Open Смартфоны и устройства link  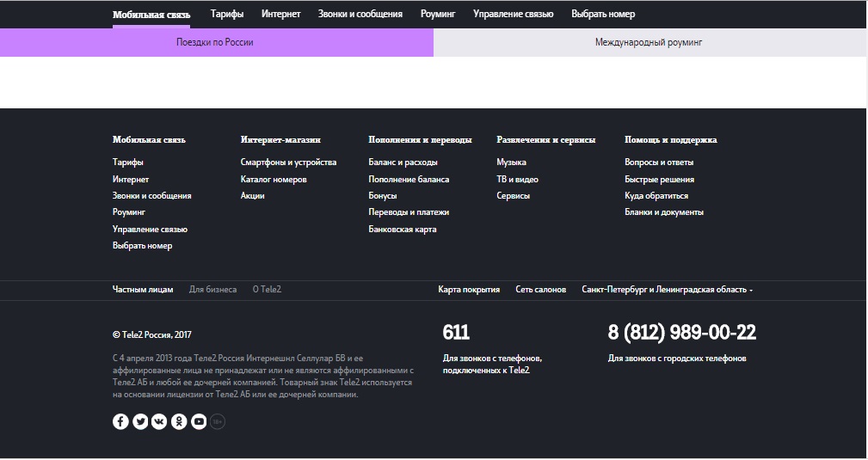click(x=288, y=163)
